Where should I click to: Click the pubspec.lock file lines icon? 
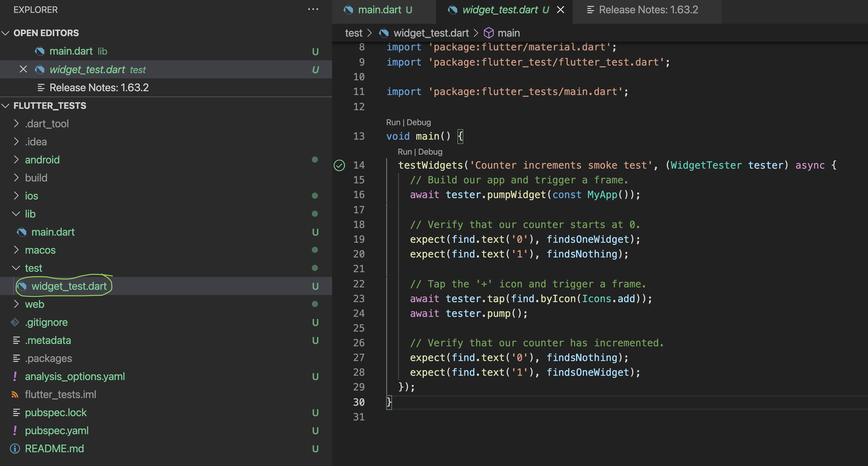coord(16,412)
